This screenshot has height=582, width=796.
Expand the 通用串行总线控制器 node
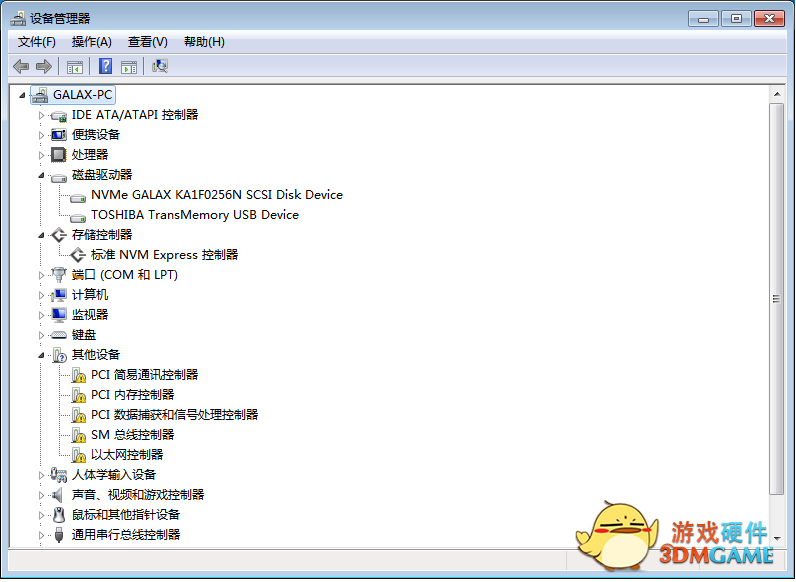point(41,535)
